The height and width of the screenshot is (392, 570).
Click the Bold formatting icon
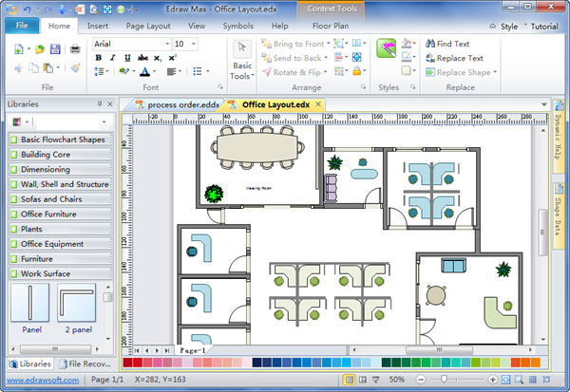click(99, 58)
